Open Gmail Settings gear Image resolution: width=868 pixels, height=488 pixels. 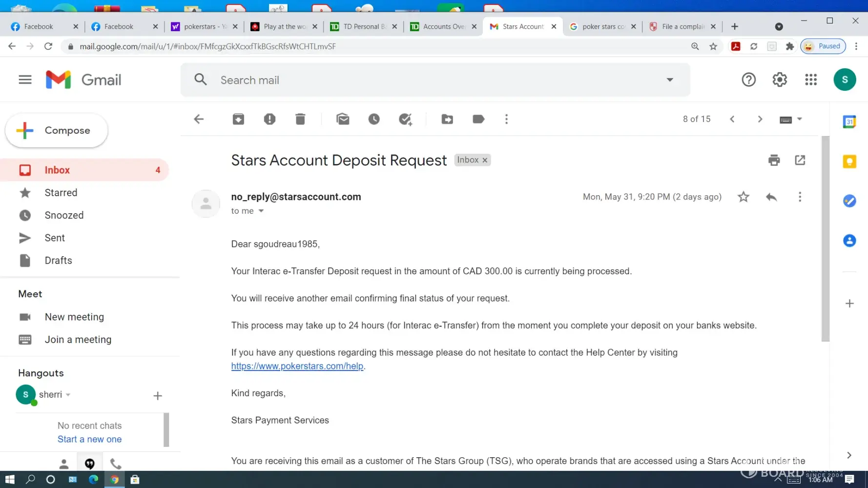click(x=780, y=80)
